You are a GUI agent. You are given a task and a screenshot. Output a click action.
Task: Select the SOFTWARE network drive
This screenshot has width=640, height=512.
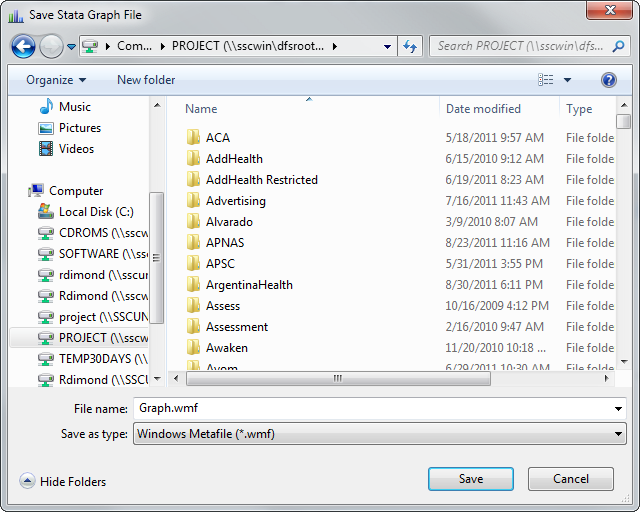(x=104, y=254)
